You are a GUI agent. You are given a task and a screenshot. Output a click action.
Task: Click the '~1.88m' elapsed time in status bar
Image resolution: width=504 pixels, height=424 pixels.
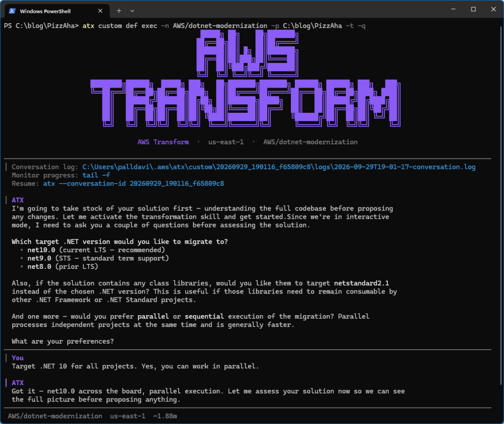165,416
